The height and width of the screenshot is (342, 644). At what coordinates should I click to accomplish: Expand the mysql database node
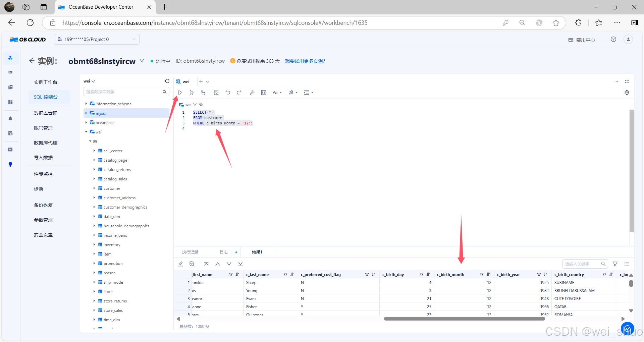86,113
